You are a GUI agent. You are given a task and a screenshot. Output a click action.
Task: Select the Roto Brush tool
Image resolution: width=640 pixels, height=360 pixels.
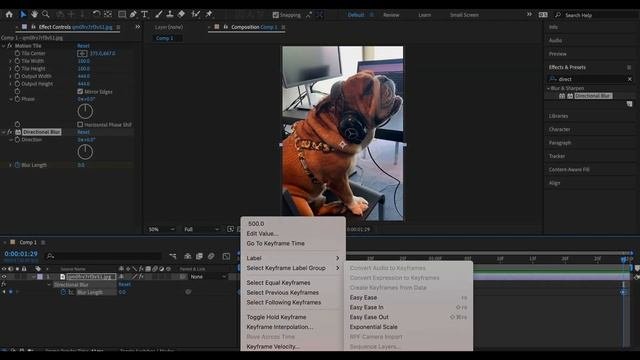tap(196, 14)
